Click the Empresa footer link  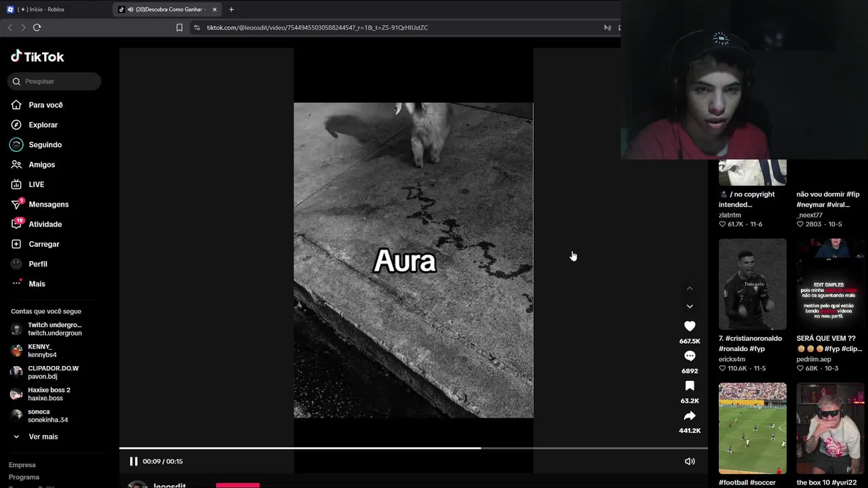point(22,465)
